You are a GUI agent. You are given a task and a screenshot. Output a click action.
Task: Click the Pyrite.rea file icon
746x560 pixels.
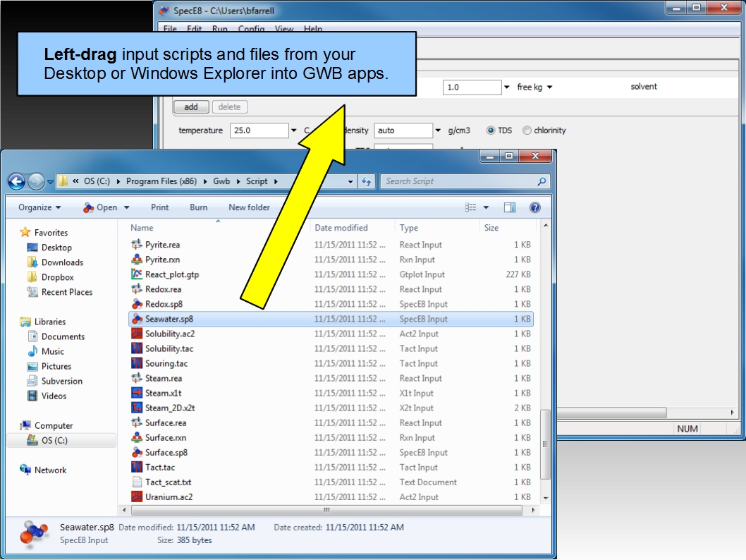pyautogui.click(x=137, y=245)
